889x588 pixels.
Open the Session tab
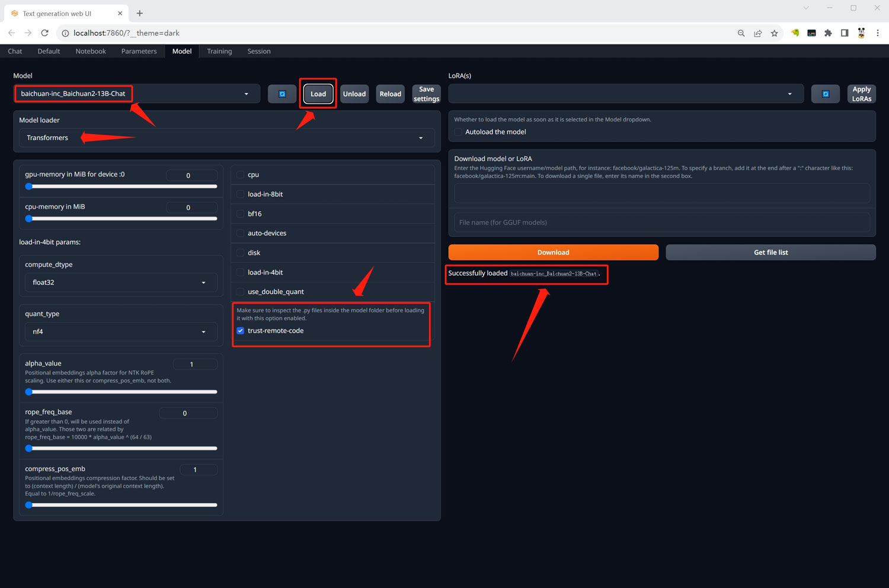259,52
